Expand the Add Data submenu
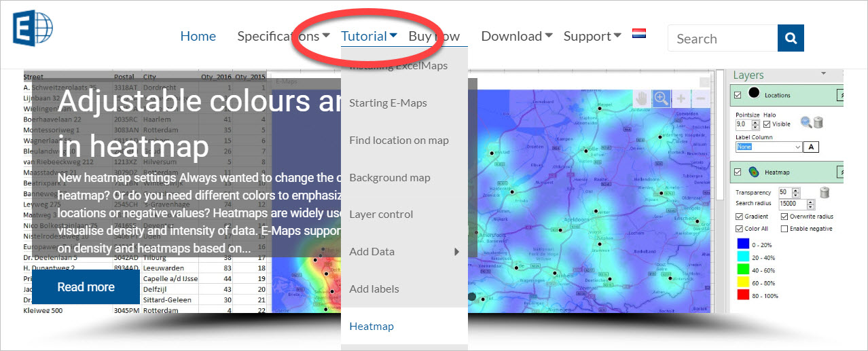Screen dimensions: 868x351 click(x=404, y=252)
